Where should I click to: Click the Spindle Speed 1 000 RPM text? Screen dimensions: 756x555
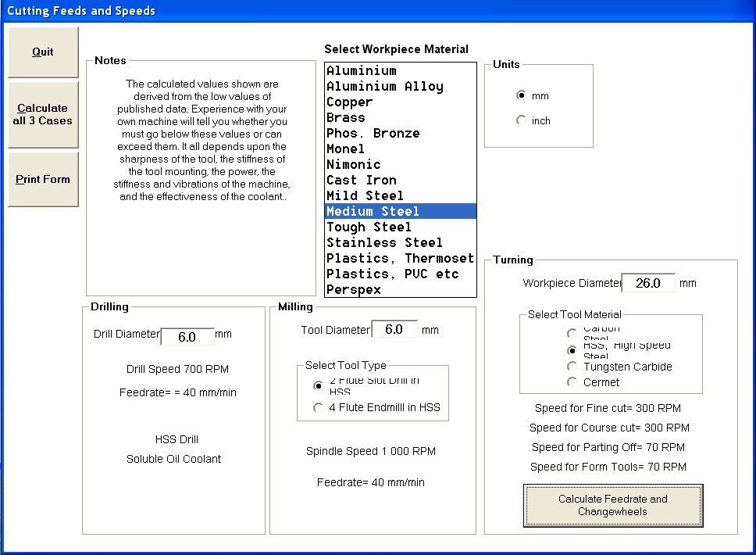(371, 451)
